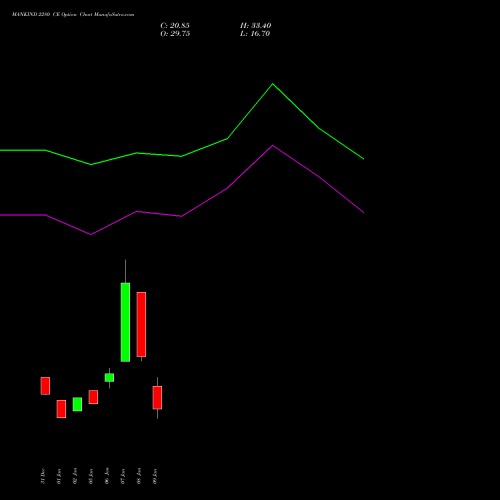Viewport: 500px width, 500px height.
Task: Select the red candle for 03 Jan
Action: click(93, 397)
